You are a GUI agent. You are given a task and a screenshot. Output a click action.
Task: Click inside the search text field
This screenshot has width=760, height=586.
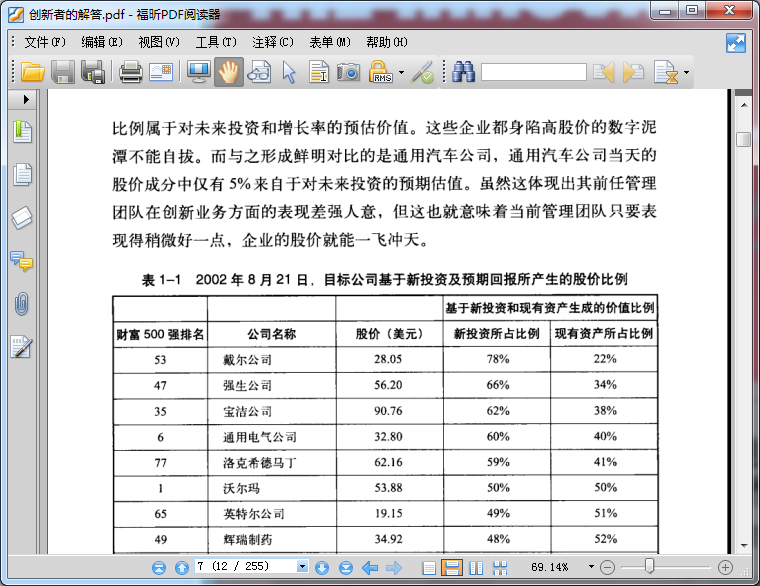[534, 72]
